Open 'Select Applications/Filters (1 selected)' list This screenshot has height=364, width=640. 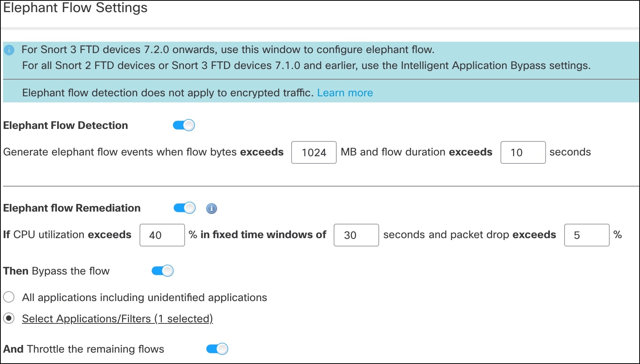[x=118, y=318]
